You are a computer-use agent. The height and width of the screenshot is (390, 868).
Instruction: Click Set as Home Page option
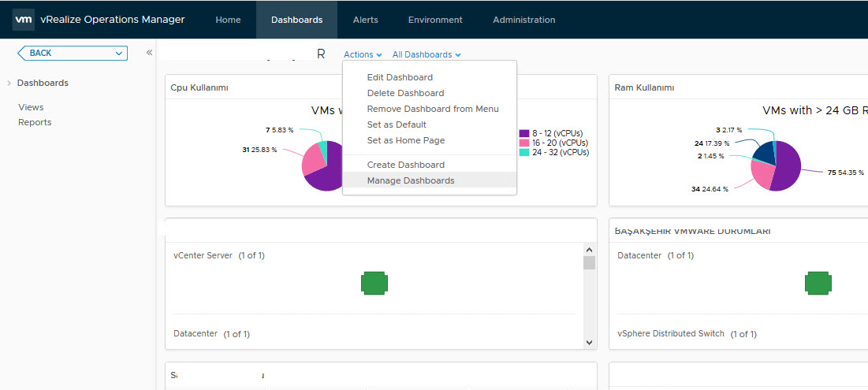[406, 140]
